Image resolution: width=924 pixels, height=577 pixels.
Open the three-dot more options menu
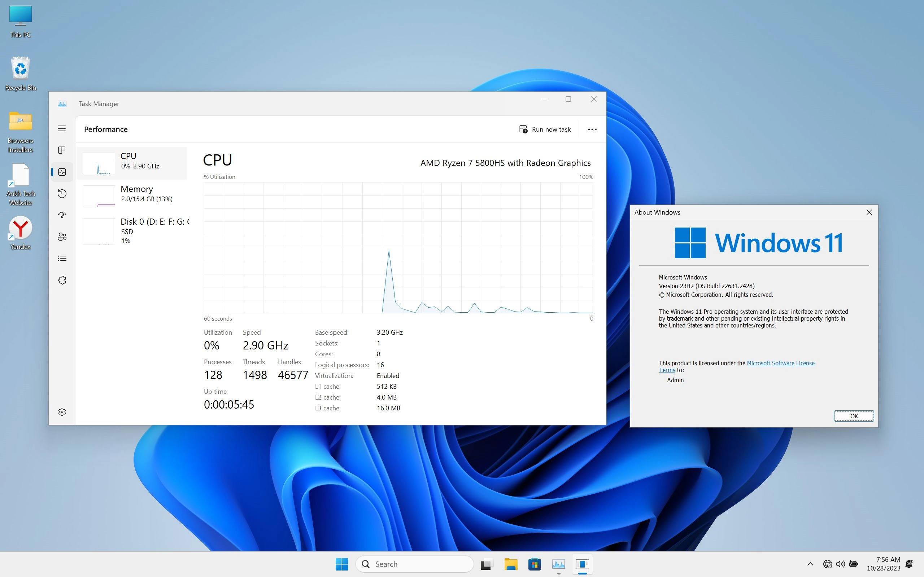592,129
